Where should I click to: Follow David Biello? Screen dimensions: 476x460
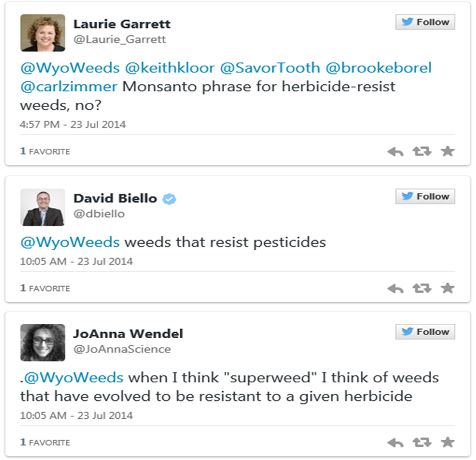(x=425, y=197)
